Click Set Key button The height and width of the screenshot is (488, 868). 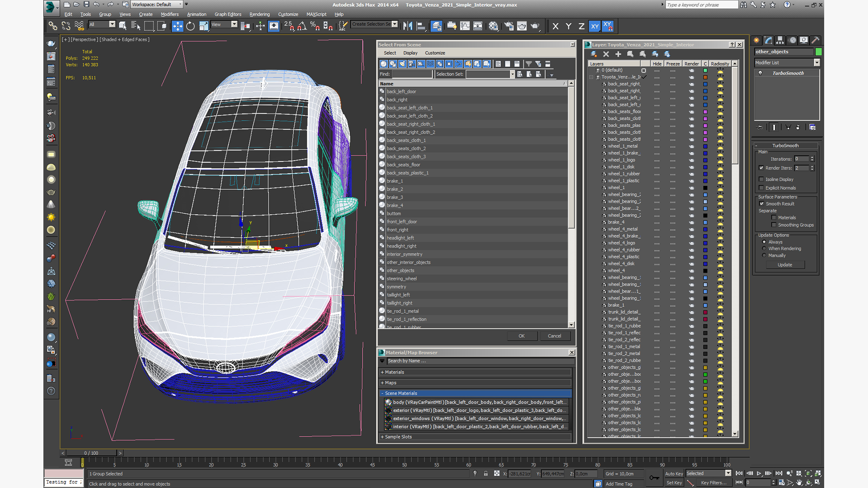point(674,483)
